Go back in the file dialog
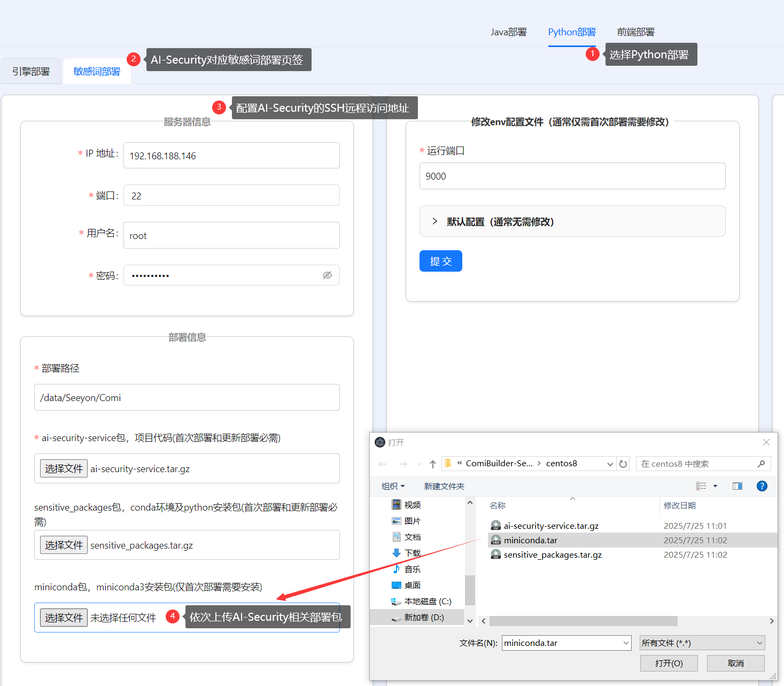The width and height of the screenshot is (784, 686). (383, 464)
